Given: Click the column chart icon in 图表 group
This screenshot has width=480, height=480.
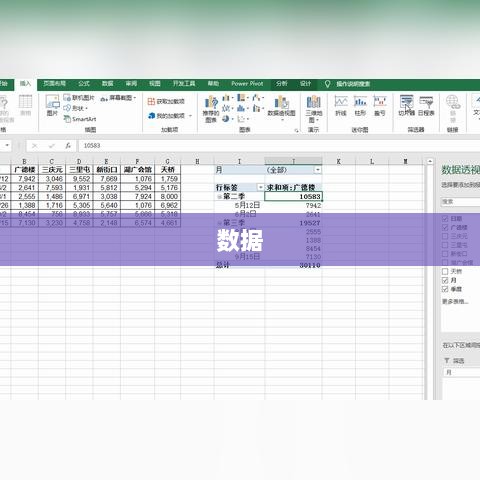Looking at the screenshot, I should pyautogui.click(x=226, y=98).
